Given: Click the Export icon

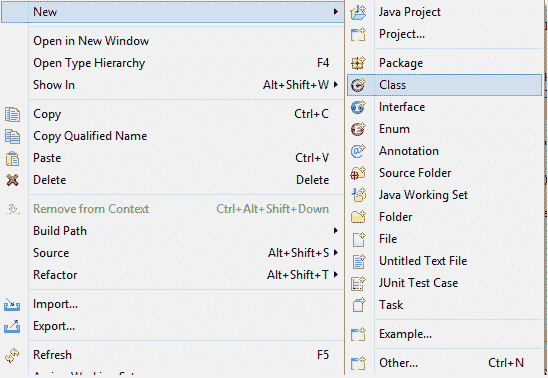Looking at the screenshot, I should point(12,327).
